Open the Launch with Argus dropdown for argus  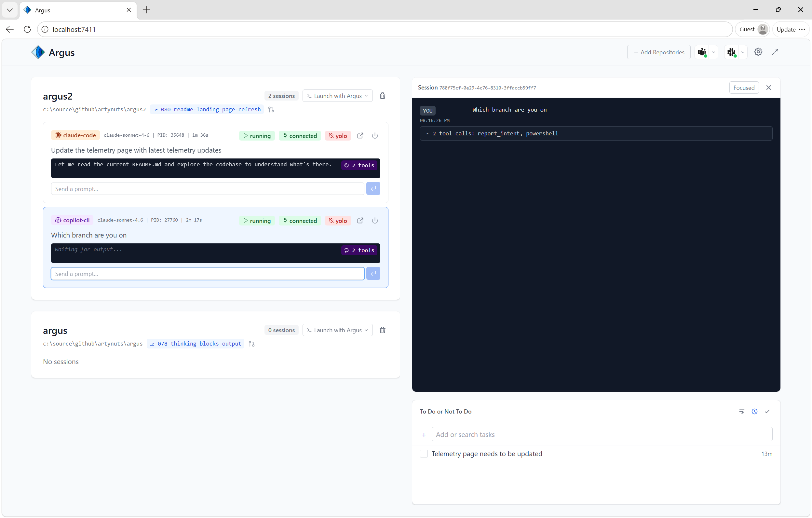(x=338, y=330)
